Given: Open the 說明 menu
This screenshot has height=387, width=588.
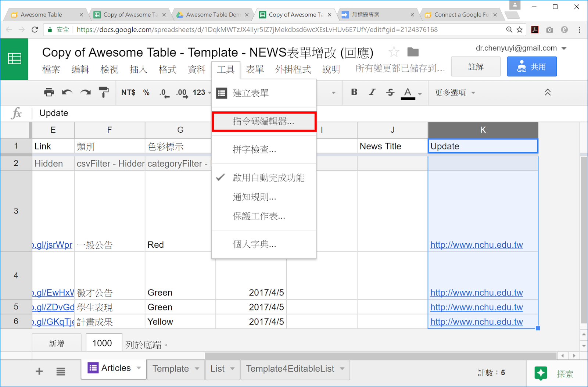Looking at the screenshot, I should [x=331, y=69].
